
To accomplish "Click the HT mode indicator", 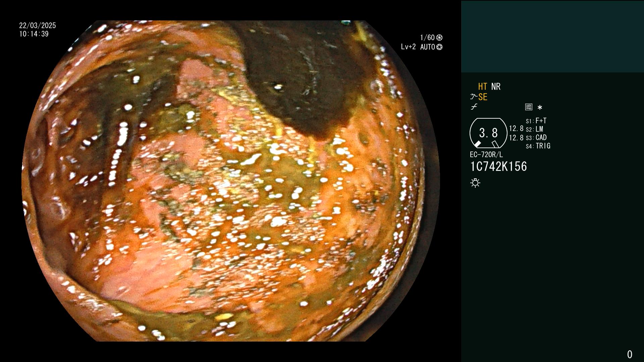I will [483, 86].
